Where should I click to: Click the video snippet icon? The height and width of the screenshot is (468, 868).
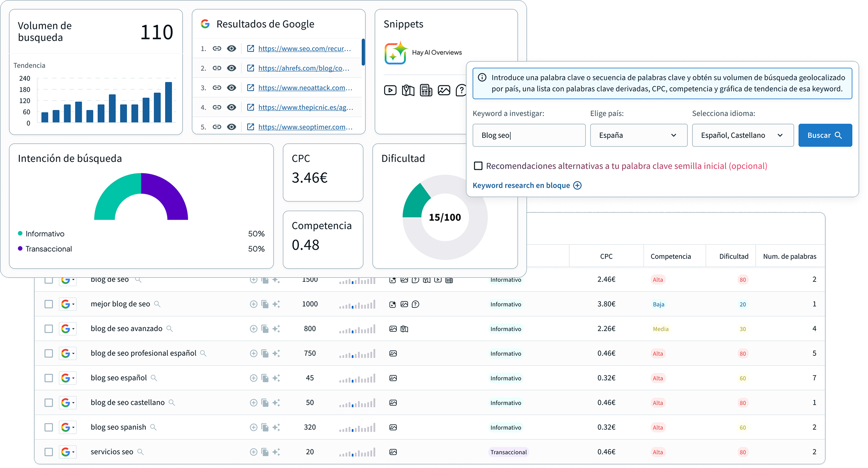390,90
